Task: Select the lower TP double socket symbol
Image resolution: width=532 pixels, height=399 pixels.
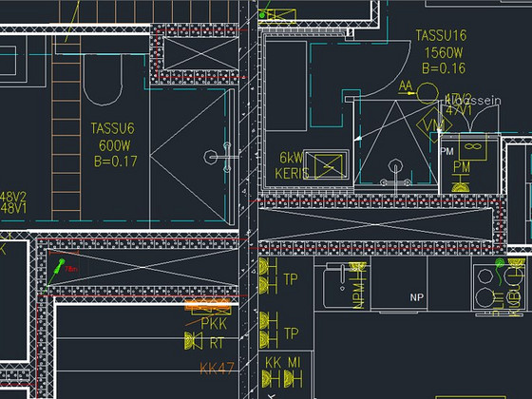Action: [268, 330]
